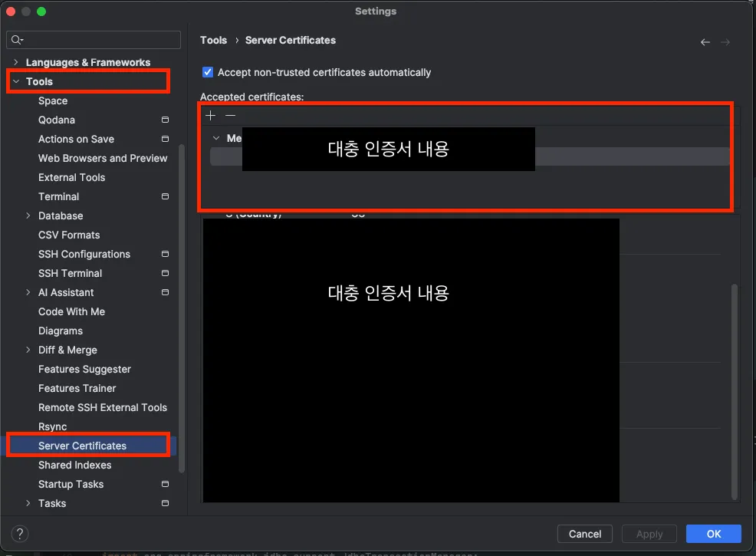The image size is (756, 556).
Task: Click project-level icon beside AI Assistant
Action: [165, 292]
